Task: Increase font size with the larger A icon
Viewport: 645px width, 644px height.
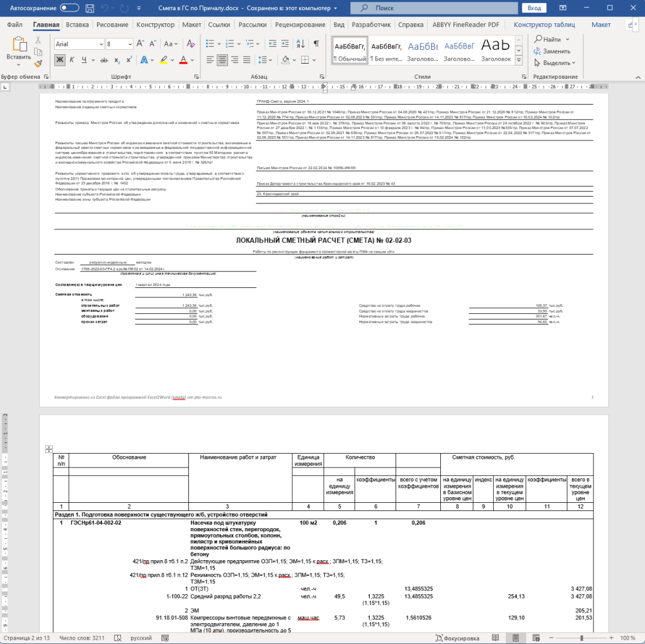Action: pos(140,43)
